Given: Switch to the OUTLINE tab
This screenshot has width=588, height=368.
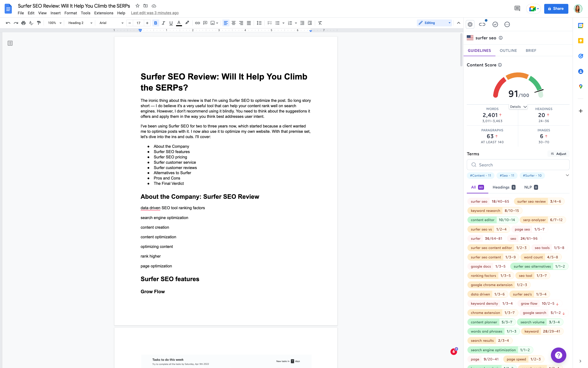Looking at the screenshot, I should [508, 50].
